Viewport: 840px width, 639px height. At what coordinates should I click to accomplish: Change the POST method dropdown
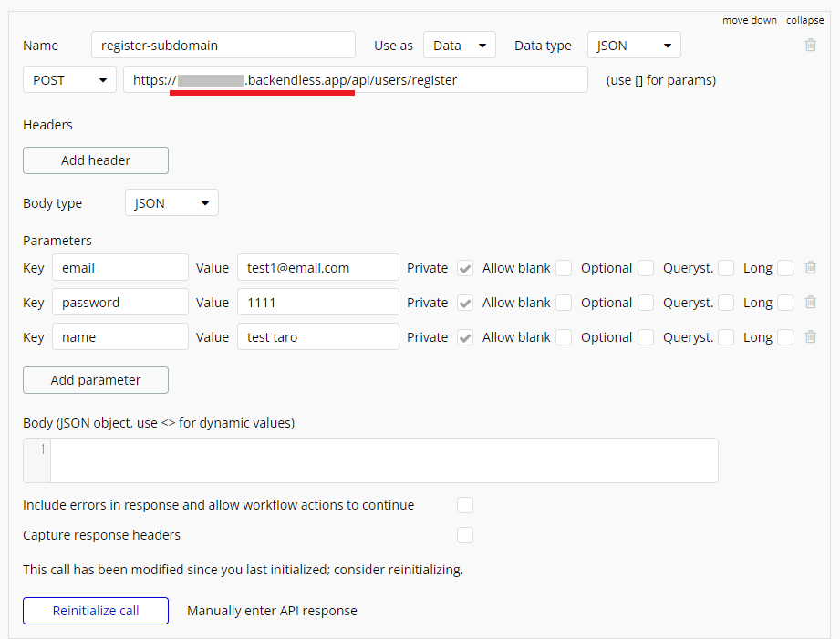(69, 80)
